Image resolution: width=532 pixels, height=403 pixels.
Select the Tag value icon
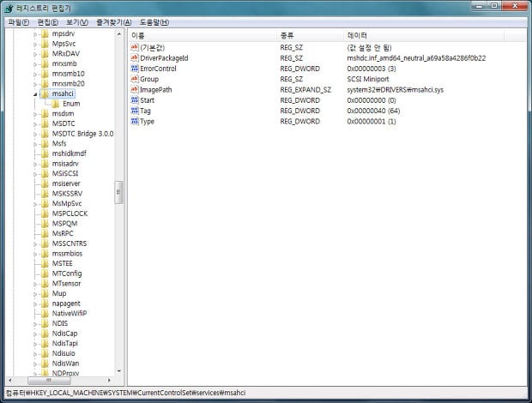tap(134, 111)
